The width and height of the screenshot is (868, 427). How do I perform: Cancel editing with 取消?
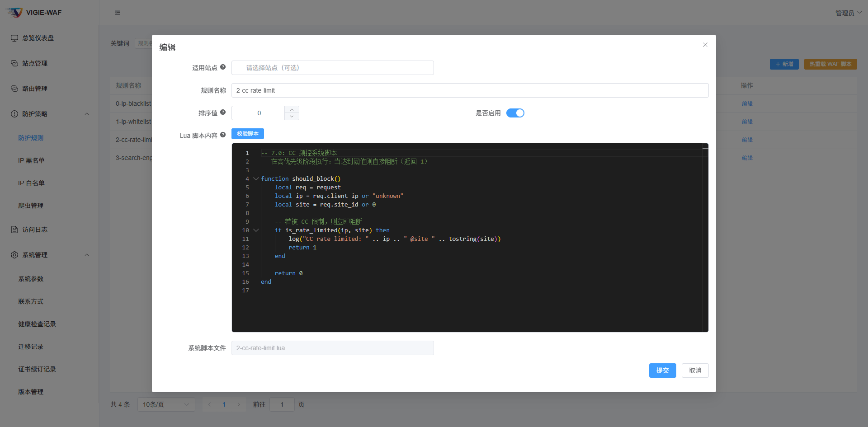pyautogui.click(x=695, y=371)
